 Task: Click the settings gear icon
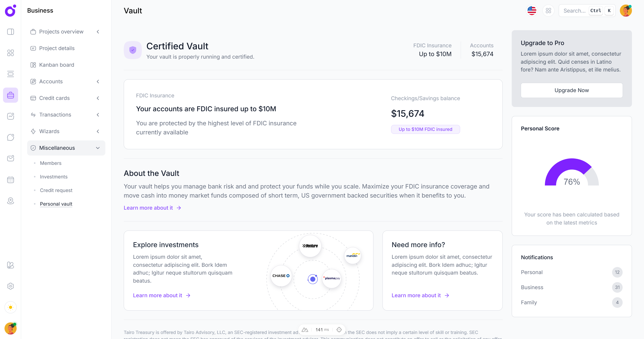[x=11, y=286]
